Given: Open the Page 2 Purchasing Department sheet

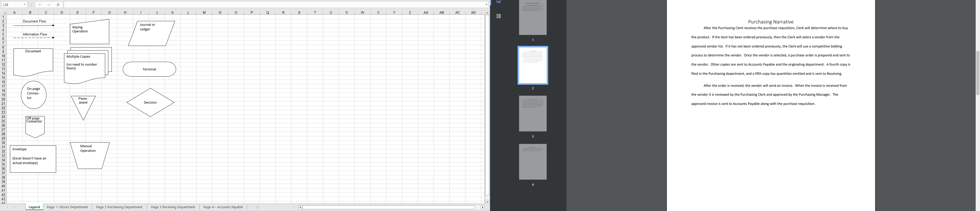Looking at the screenshot, I should pos(119,207).
